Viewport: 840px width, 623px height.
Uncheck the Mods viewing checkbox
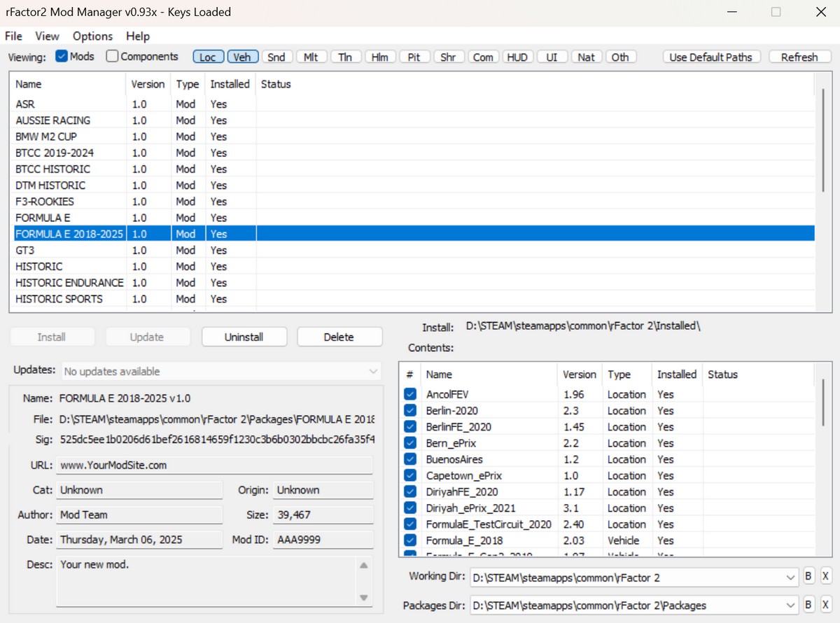click(x=62, y=57)
